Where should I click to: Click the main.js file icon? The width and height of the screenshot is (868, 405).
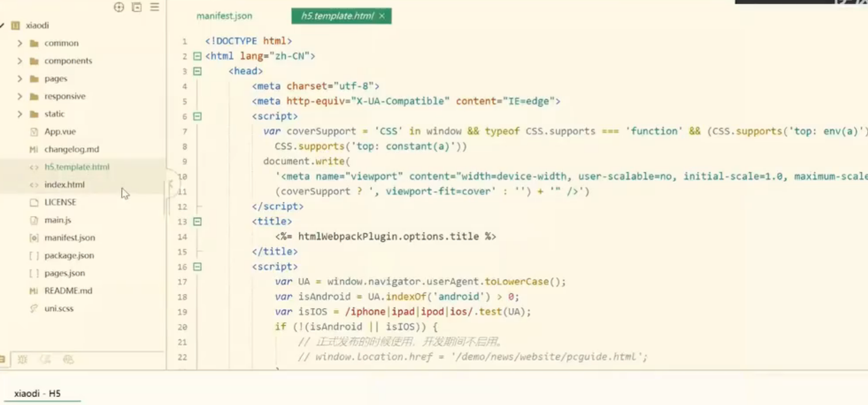point(34,220)
